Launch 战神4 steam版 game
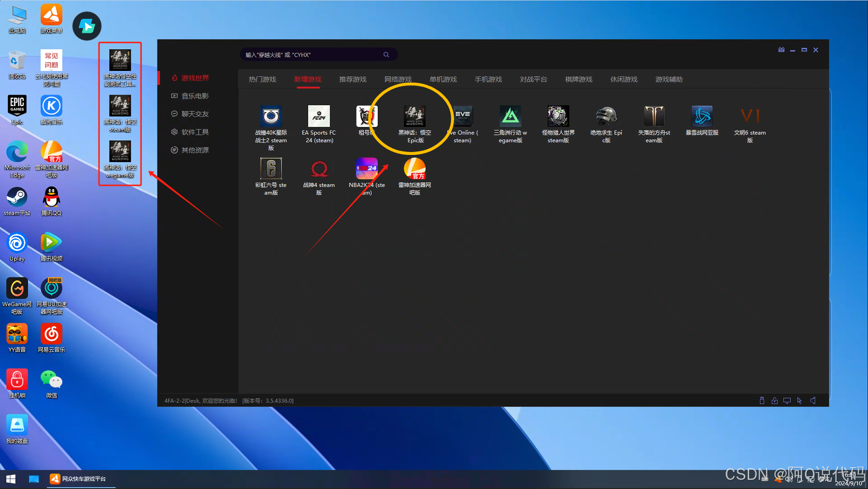 pyautogui.click(x=319, y=169)
